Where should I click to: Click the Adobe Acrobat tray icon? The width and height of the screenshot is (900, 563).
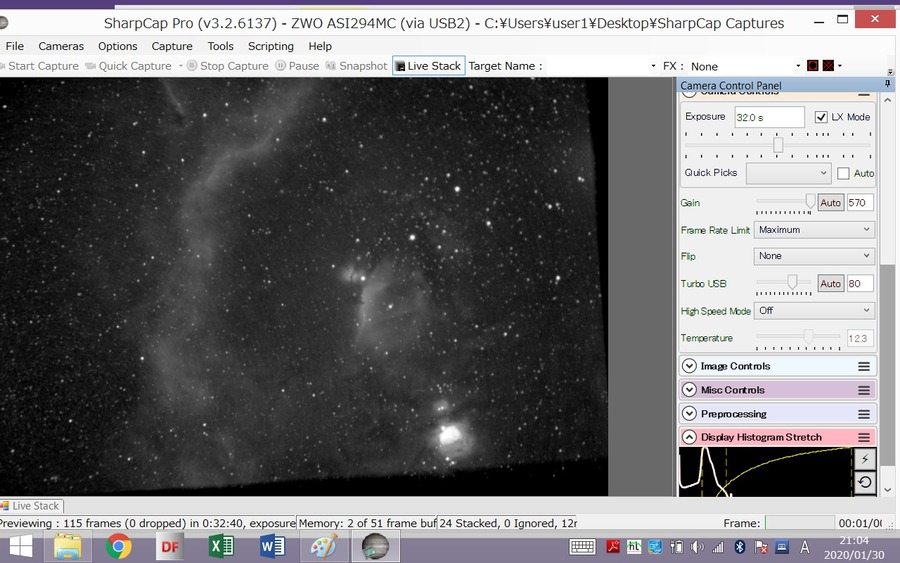click(613, 547)
